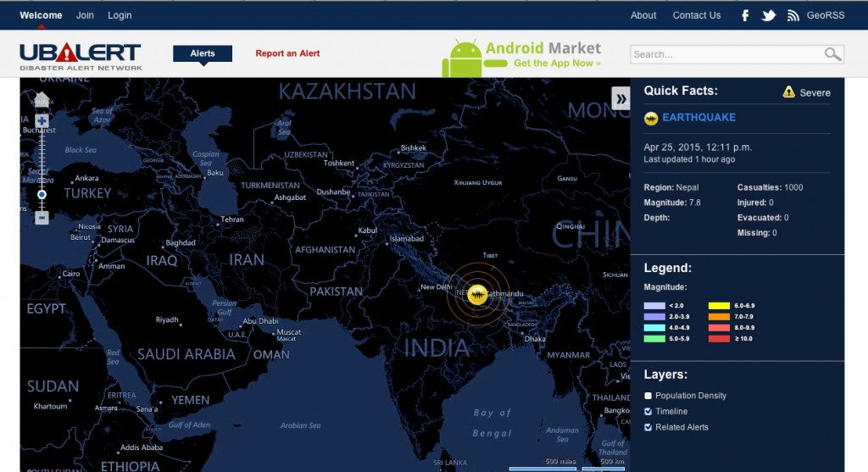The image size is (868, 472).
Task: Click the earthquake marker near Kathmandu
Action: point(478,293)
